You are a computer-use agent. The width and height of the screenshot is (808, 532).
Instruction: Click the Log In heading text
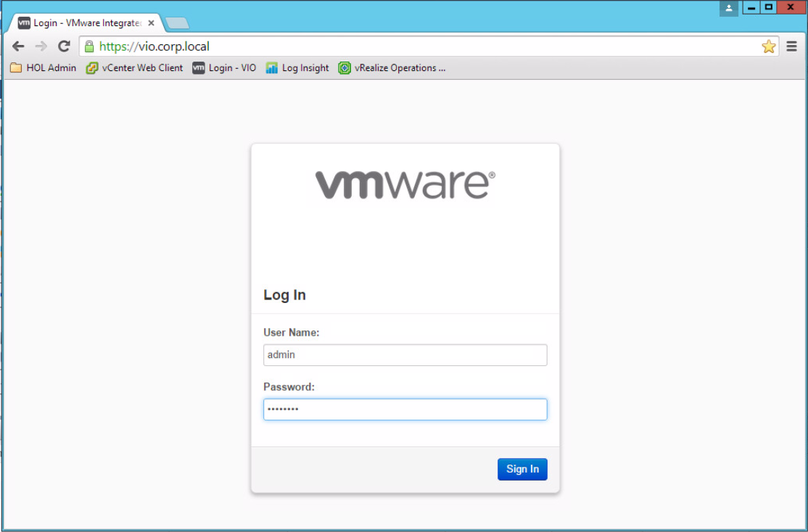point(284,295)
